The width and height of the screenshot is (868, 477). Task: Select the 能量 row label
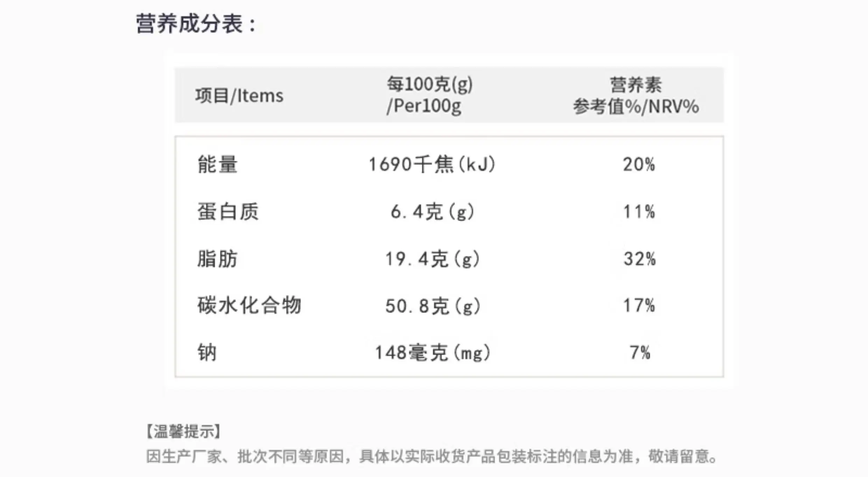click(x=218, y=164)
